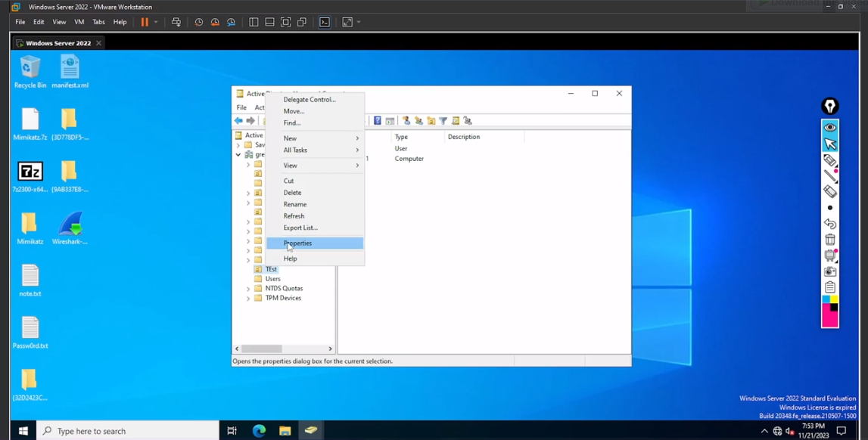Open the blue Help icon in the AD toolbar
The image size is (868, 440).
378,120
